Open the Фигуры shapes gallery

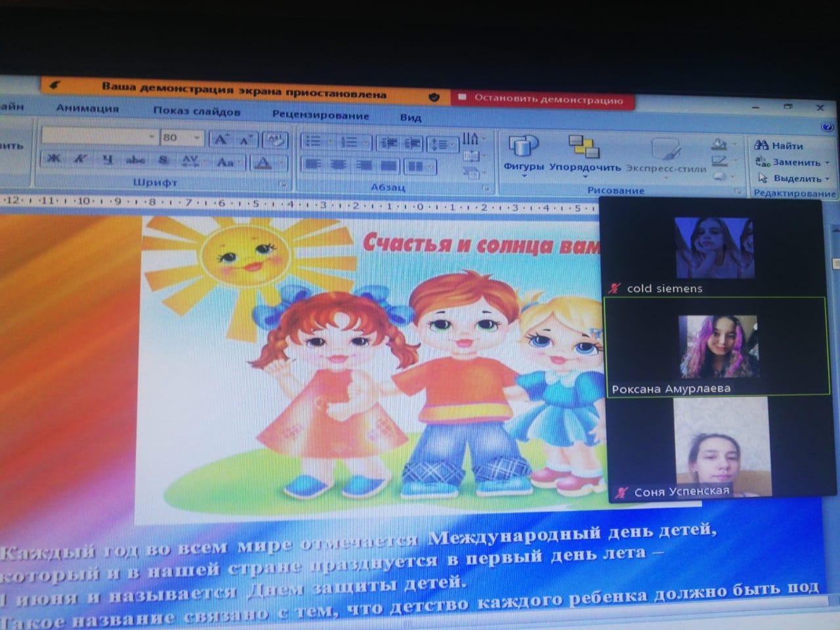click(x=523, y=154)
